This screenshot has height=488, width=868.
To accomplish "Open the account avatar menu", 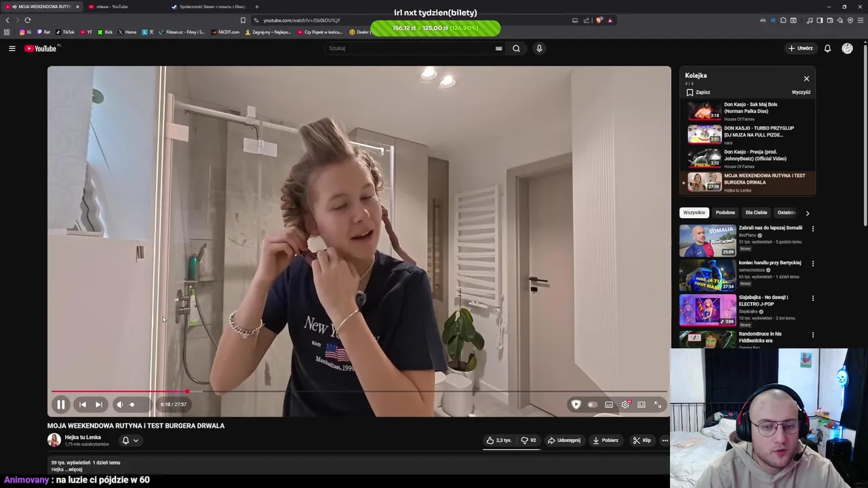I will point(847,48).
